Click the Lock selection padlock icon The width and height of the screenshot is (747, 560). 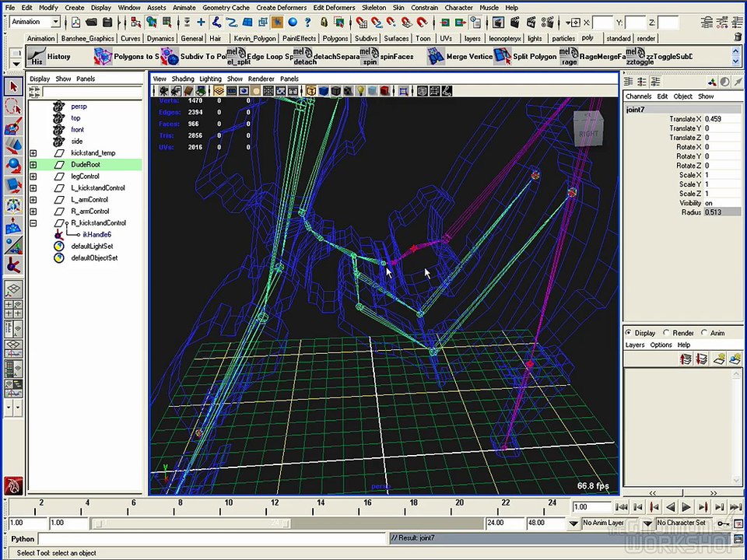(x=324, y=22)
